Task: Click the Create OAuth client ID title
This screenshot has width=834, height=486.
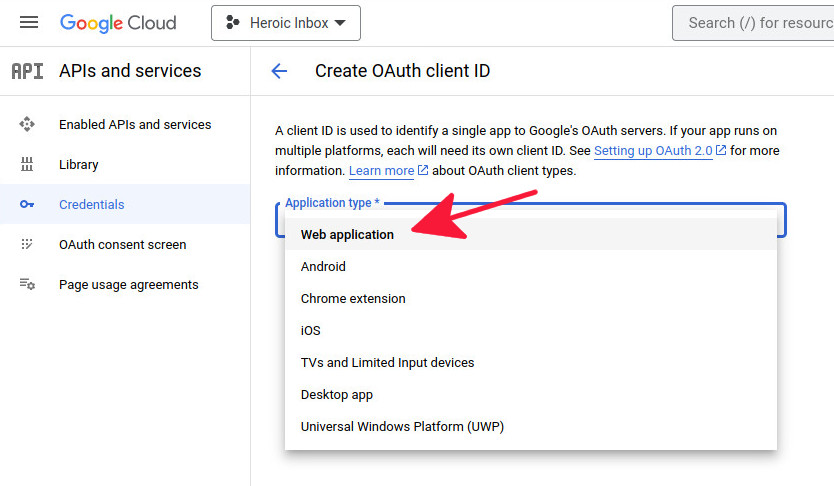Action: (403, 71)
